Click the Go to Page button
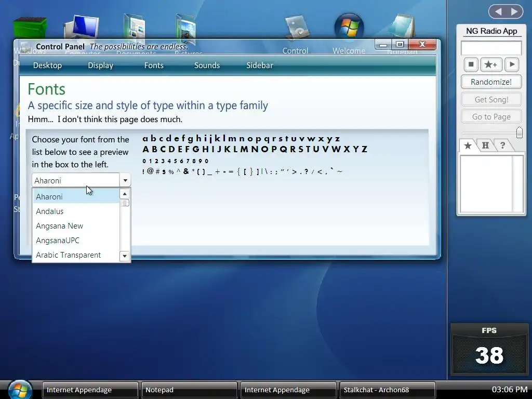The width and height of the screenshot is (532, 399). point(491,117)
